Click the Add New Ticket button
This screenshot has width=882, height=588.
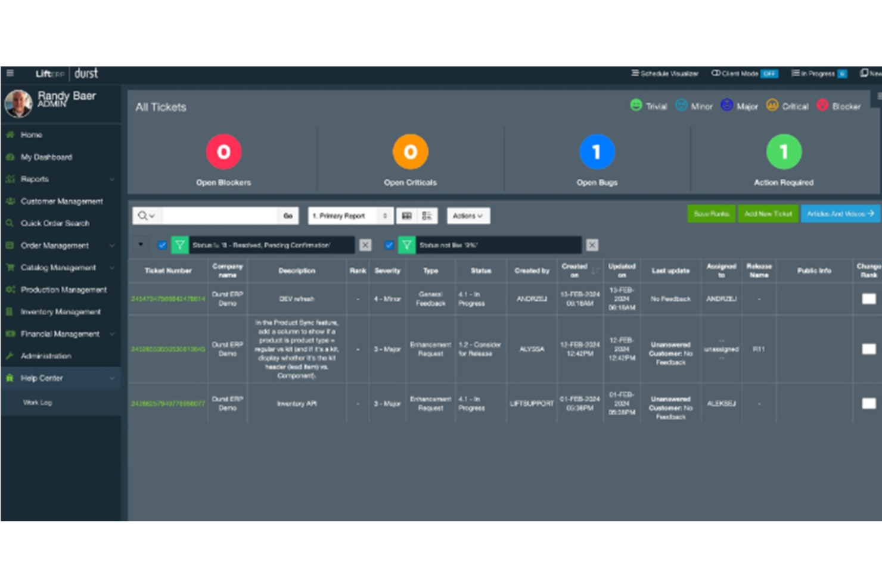coord(768,213)
